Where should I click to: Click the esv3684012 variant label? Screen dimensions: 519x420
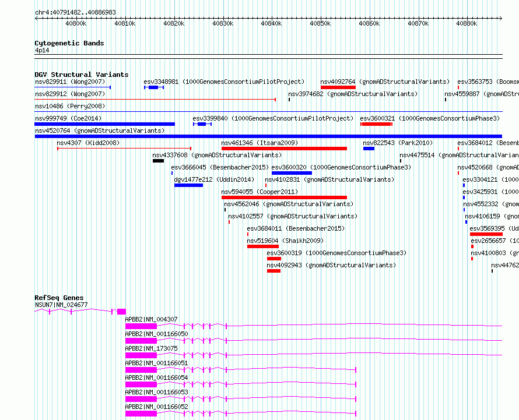click(x=488, y=143)
